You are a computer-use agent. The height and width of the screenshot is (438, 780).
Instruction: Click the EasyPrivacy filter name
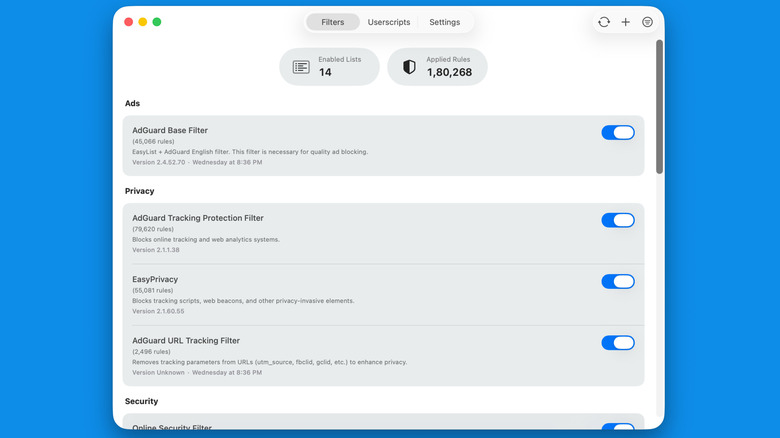click(155, 279)
